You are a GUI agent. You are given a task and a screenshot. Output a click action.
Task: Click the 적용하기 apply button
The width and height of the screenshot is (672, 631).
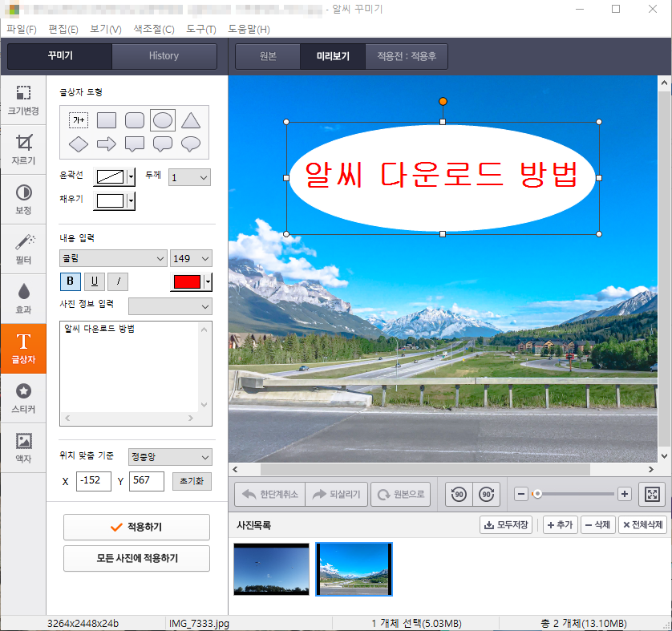[x=136, y=527]
